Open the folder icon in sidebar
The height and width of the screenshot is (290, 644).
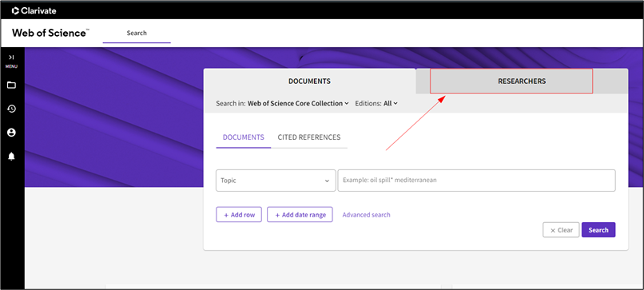[x=11, y=85]
